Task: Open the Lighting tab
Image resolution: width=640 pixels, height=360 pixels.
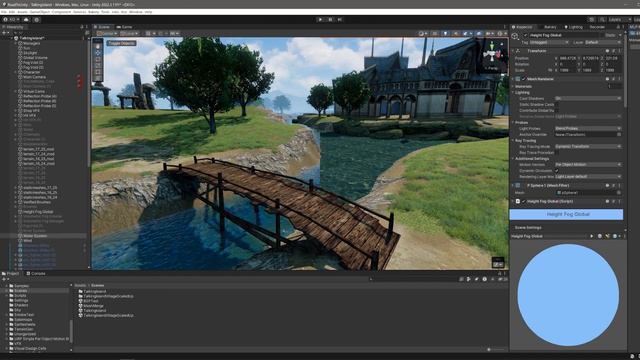Action: (573, 27)
